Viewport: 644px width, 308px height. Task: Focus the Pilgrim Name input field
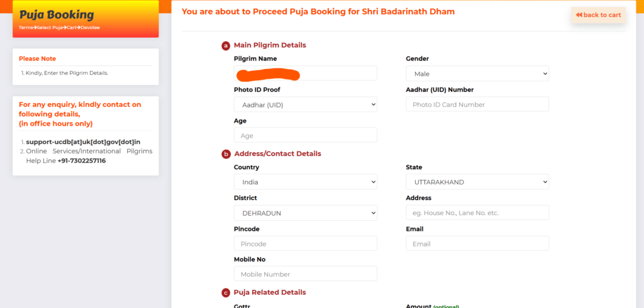coord(306,73)
